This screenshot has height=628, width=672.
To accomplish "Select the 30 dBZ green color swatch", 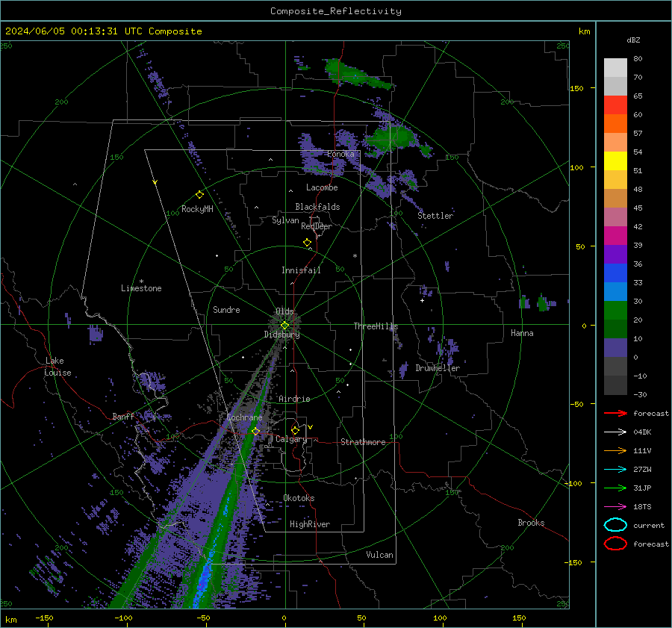I will pos(615,310).
